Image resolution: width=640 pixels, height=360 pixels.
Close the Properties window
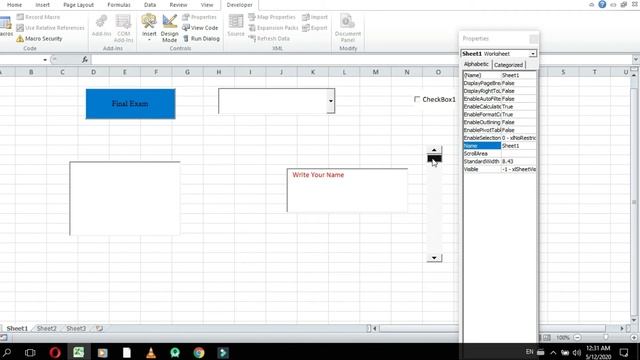(x=533, y=39)
